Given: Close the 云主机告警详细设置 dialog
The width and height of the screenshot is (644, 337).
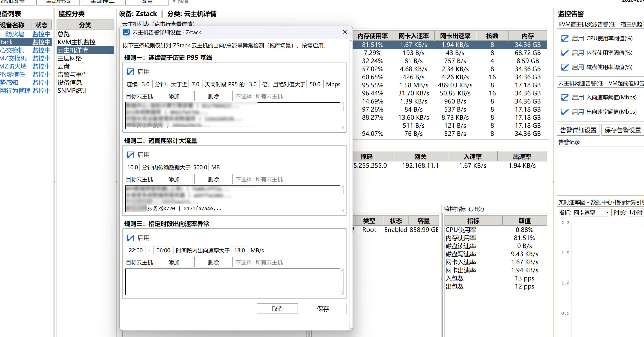Looking at the screenshot, I should pos(345,32).
